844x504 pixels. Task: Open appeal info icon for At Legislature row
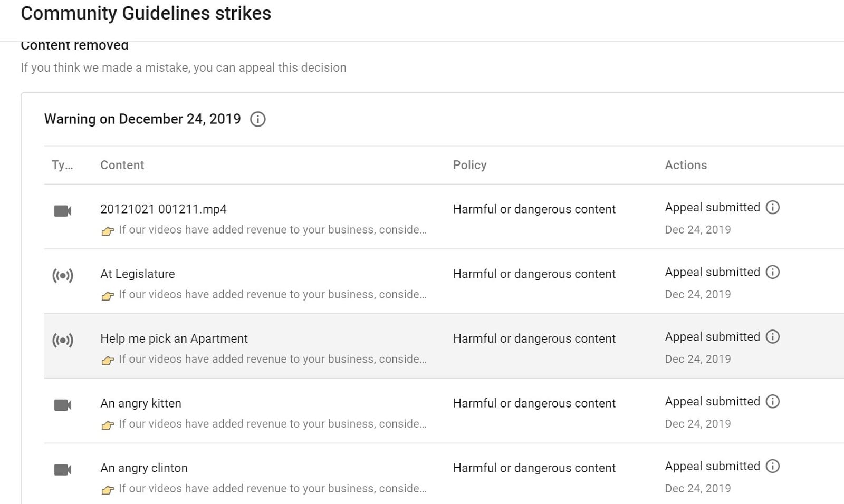[x=772, y=272]
